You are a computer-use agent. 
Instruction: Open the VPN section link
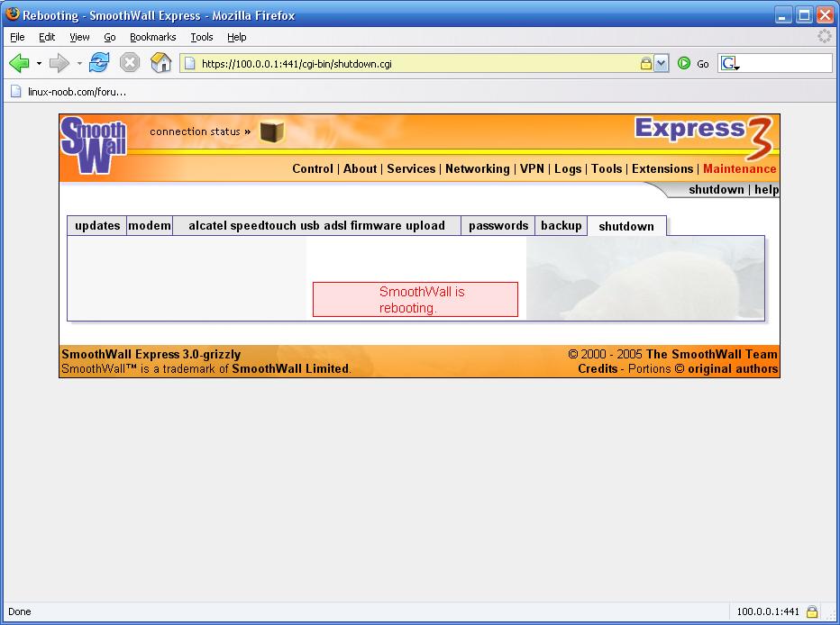click(532, 168)
